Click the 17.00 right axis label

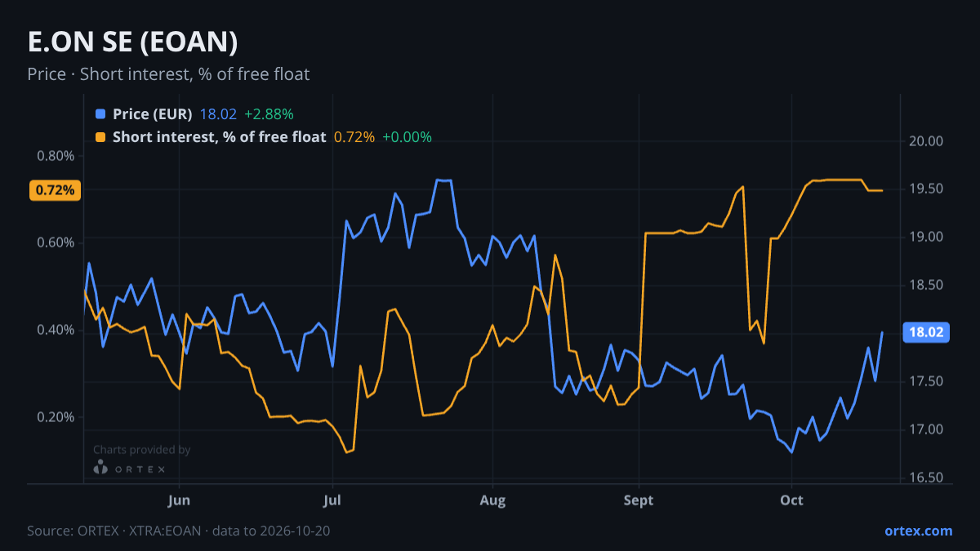click(925, 429)
